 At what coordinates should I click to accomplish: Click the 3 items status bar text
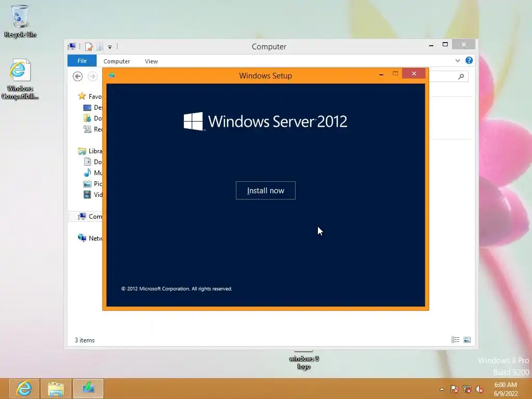pyautogui.click(x=85, y=340)
